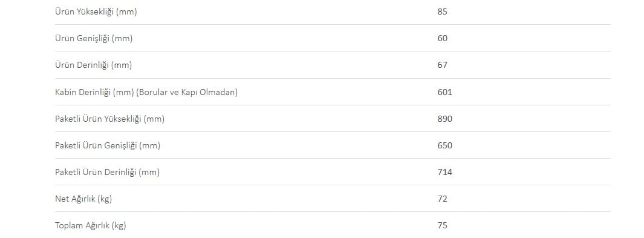Click the Net Ağırlık (kg) label

(x=83, y=199)
